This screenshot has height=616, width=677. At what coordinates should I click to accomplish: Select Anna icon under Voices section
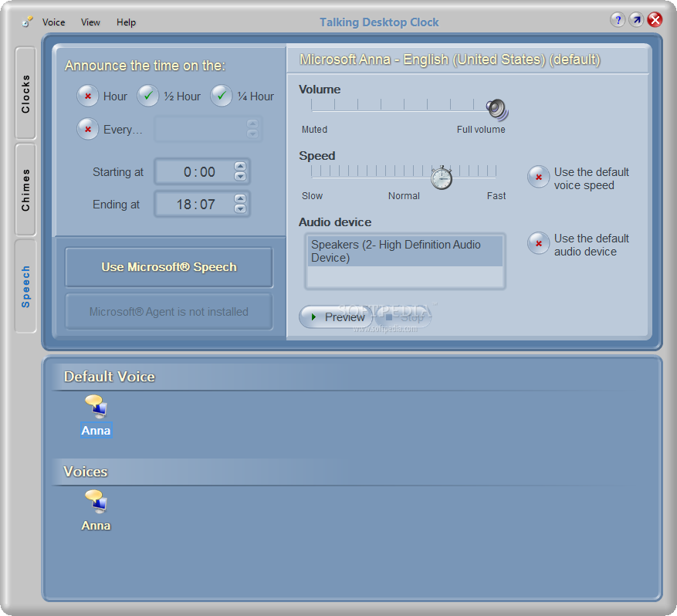[96, 501]
